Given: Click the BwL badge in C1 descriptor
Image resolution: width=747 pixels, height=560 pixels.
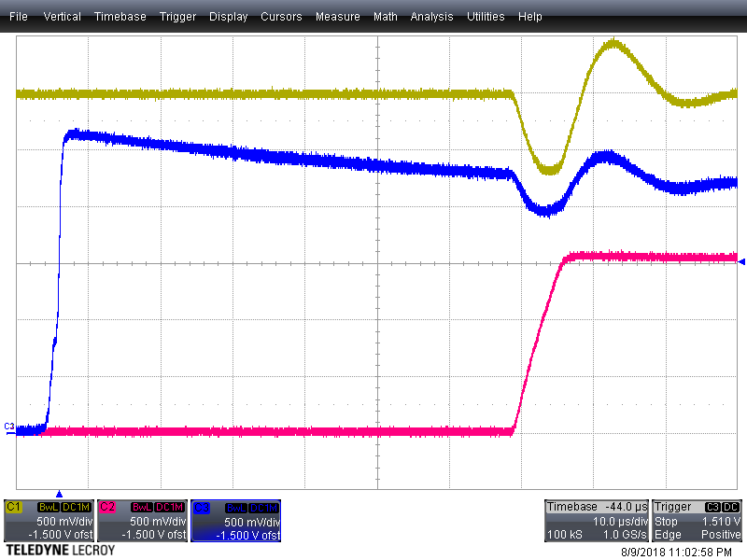Looking at the screenshot, I should (x=49, y=507).
